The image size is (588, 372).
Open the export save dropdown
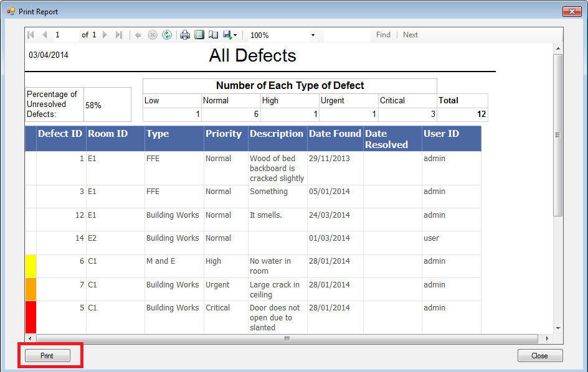(230, 35)
